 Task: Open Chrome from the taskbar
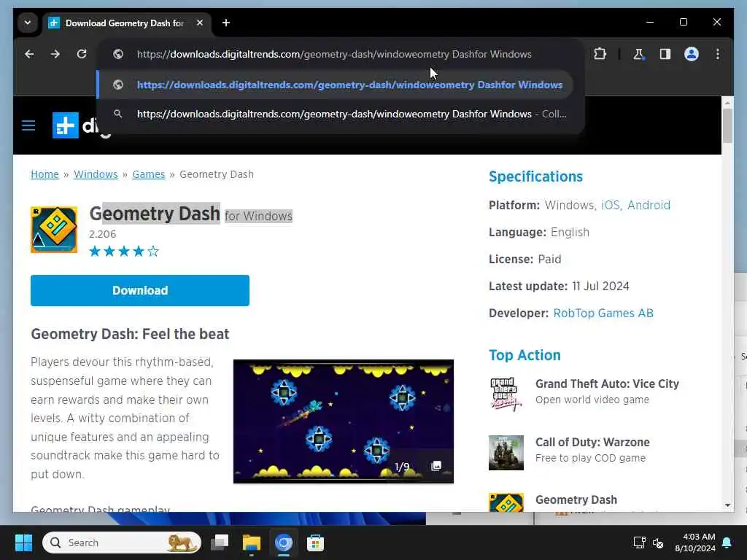pos(284,542)
